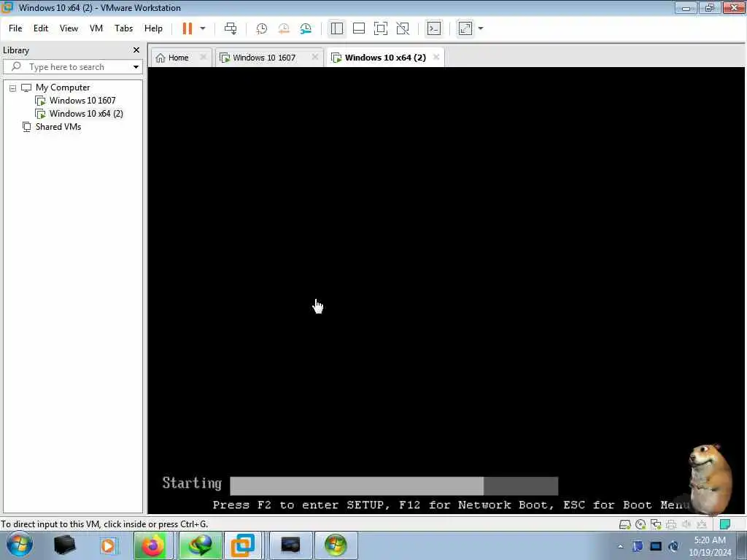Click the network adapter status icon
Screen dimensions: 747x560
click(656, 525)
